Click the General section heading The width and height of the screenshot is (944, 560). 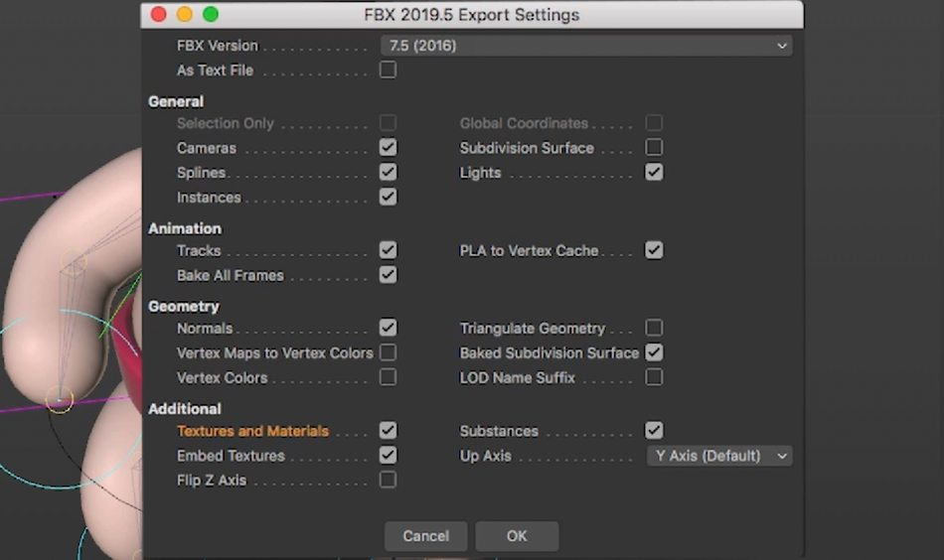176,101
